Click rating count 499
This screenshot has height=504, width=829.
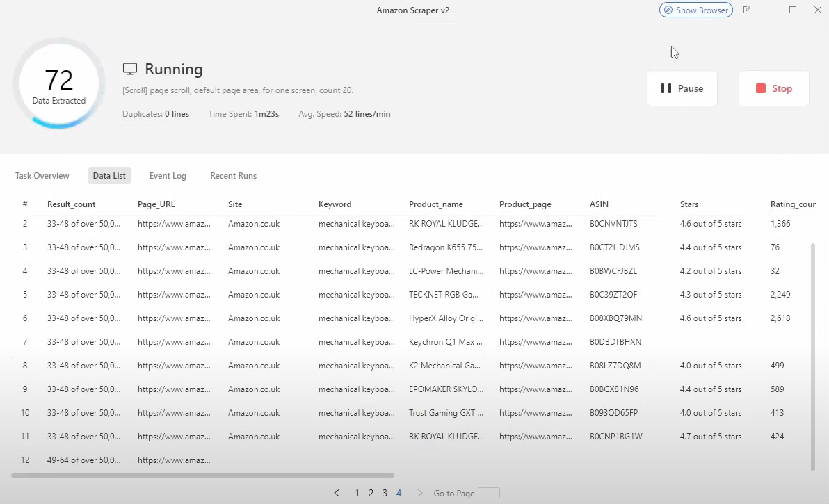point(778,366)
